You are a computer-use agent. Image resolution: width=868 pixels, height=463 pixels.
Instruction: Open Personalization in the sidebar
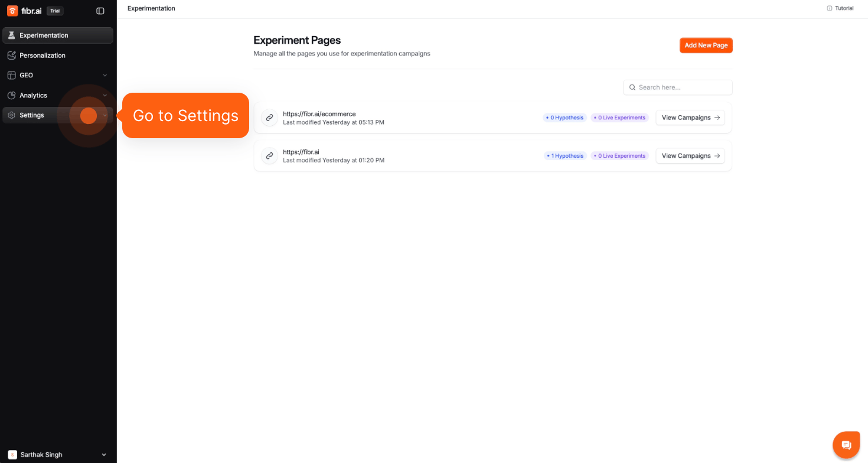tap(58, 56)
